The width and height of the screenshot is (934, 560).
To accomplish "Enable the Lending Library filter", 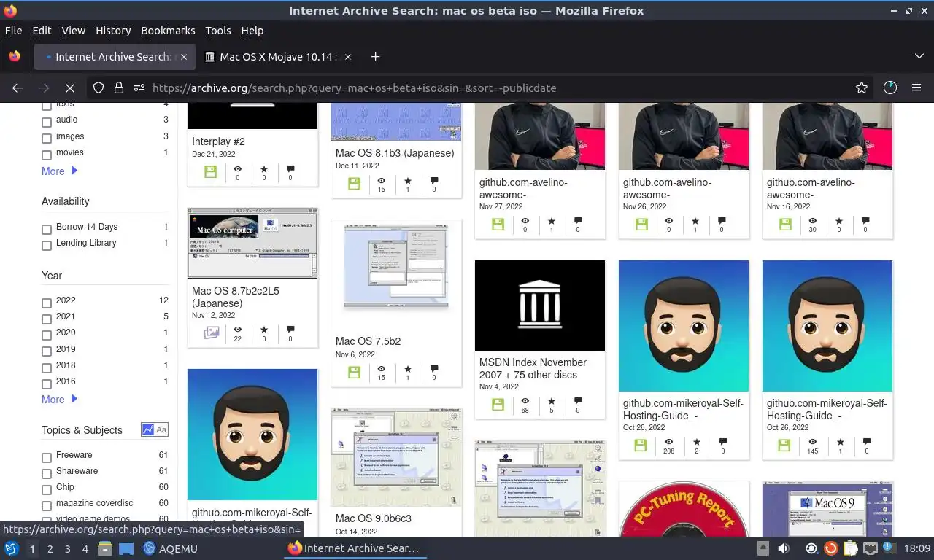I will 47,245.
